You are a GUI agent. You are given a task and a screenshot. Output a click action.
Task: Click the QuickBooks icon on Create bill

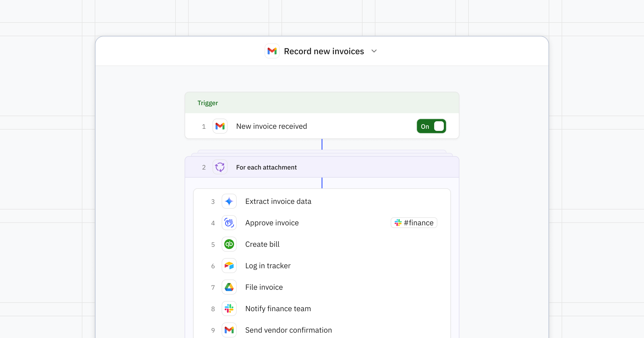click(x=229, y=244)
